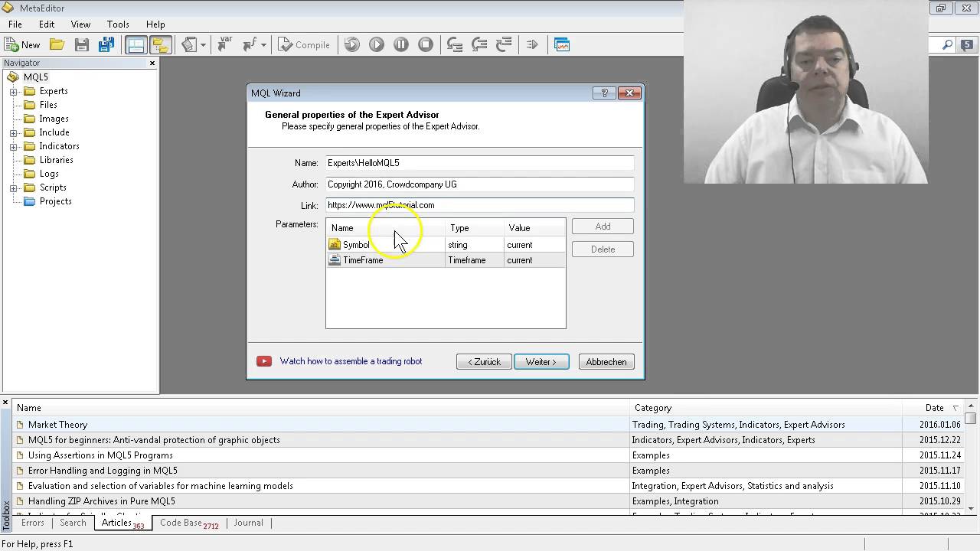Open the Edit menu
Viewport: 980px width, 551px height.
[x=47, y=24]
